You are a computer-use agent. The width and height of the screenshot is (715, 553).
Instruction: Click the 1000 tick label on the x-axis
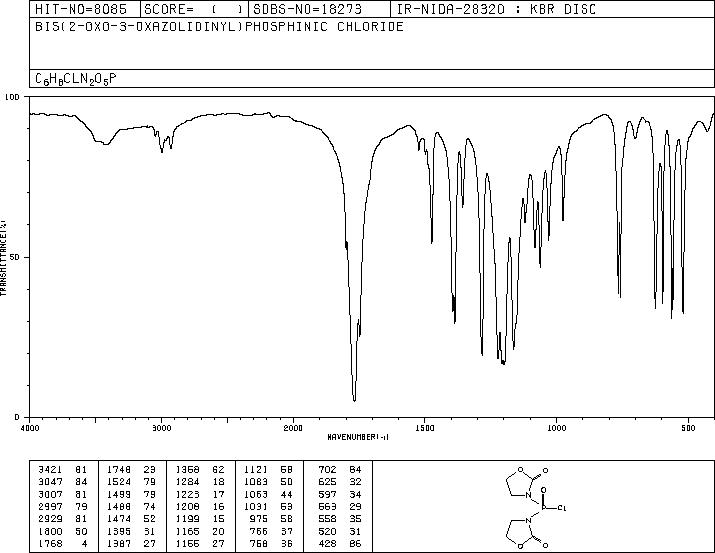coord(556,428)
